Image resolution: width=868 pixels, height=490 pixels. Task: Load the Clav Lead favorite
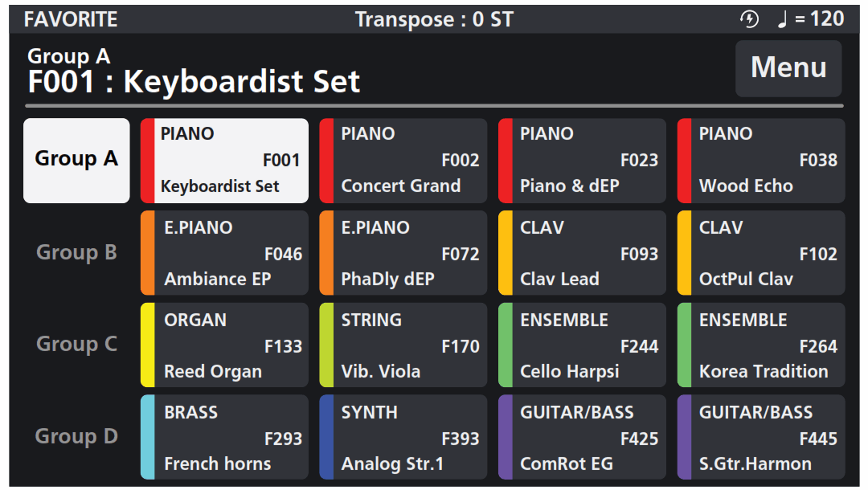582,252
